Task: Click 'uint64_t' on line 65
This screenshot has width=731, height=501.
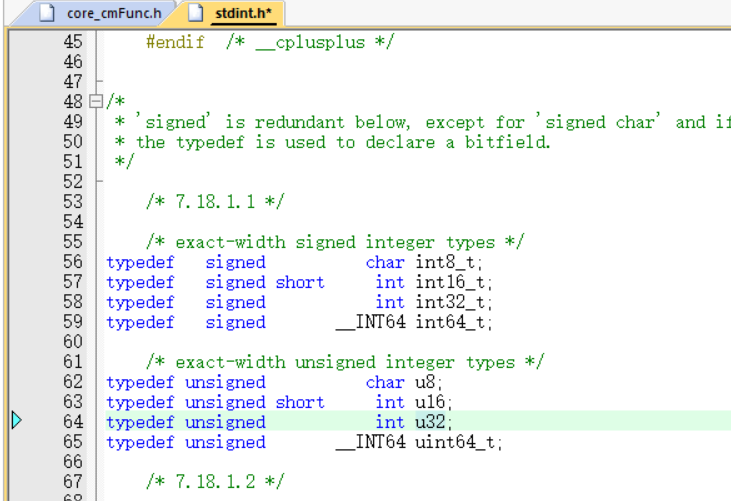Action: pos(455,442)
